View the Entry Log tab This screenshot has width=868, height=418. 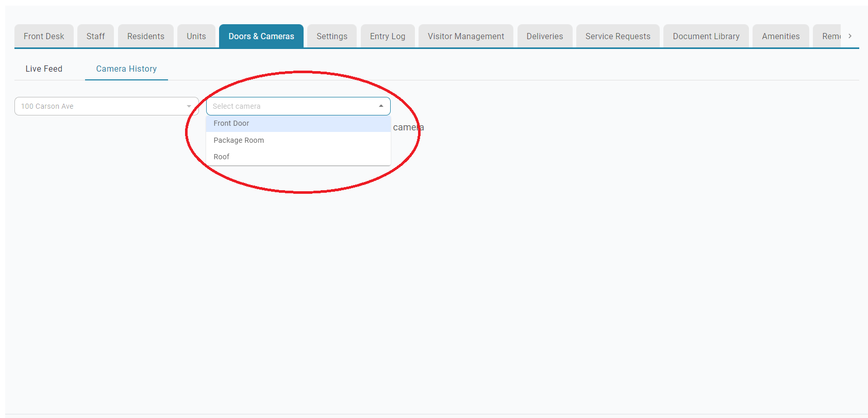click(387, 36)
